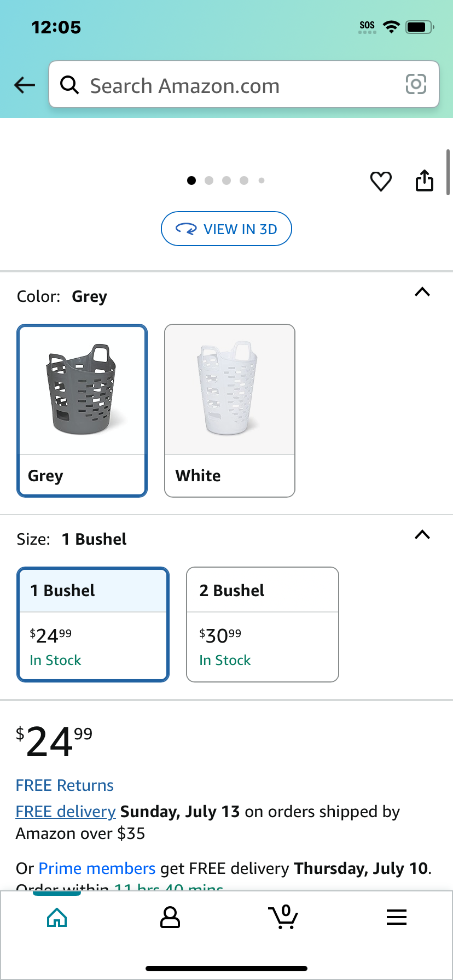
Task: Tap the Search Amazon.com field
Action: (x=244, y=84)
